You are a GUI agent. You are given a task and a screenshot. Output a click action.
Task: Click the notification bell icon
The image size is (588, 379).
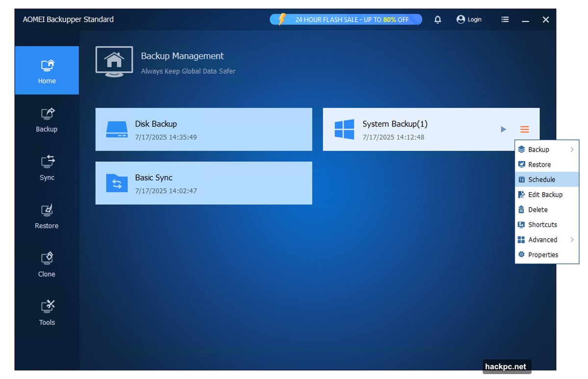point(438,19)
